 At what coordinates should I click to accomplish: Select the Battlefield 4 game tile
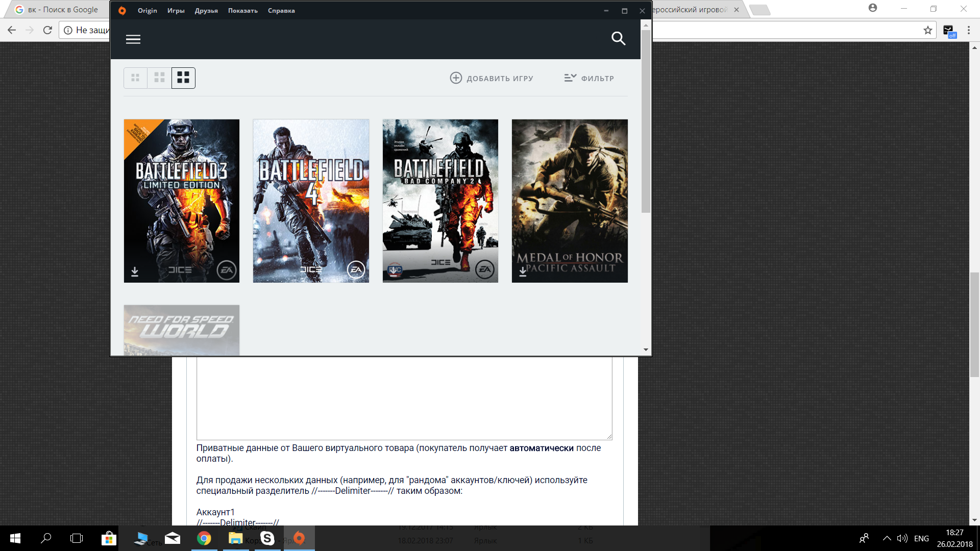(x=311, y=201)
